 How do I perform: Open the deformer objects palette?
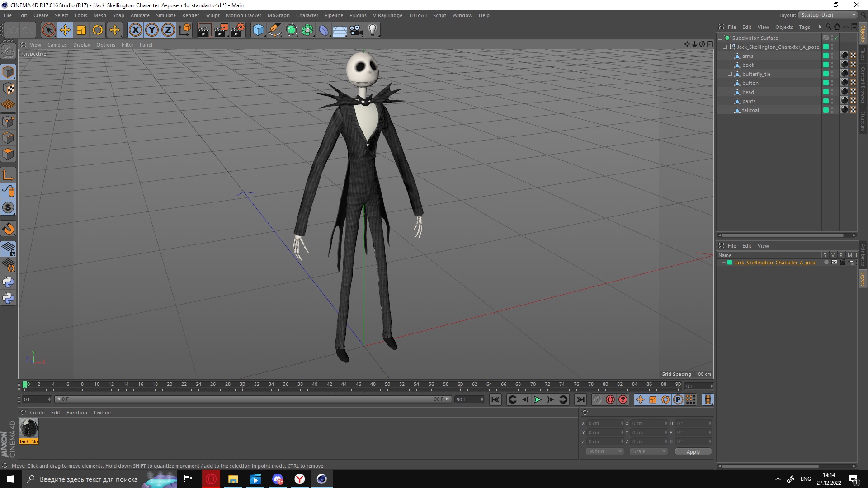324,30
